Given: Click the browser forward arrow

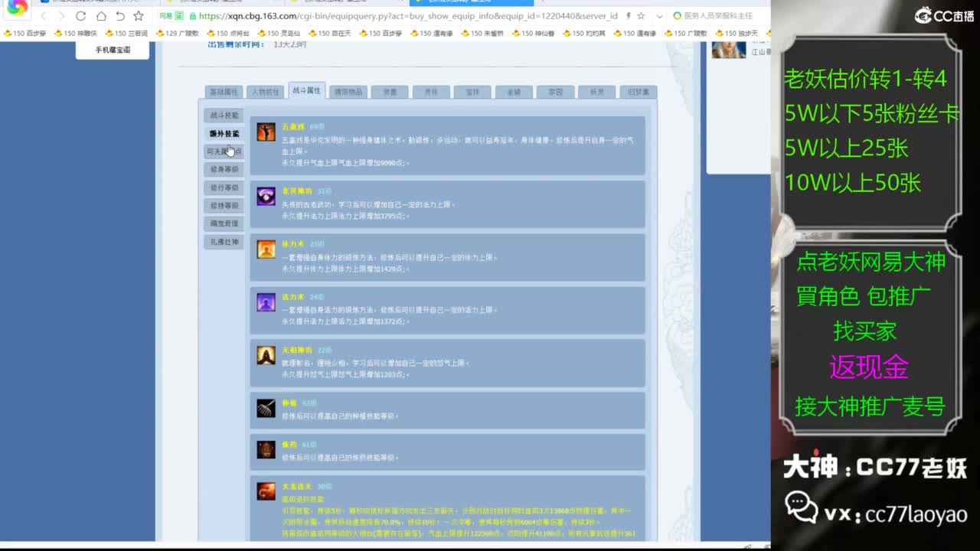Looking at the screenshot, I should 62,16.
